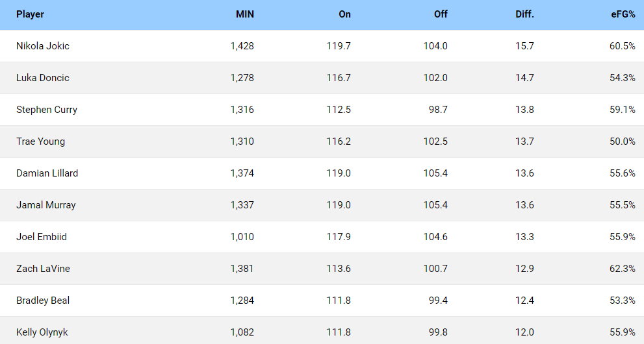Select Zach LaVine's 62.3% eFG value
This screenshot has width=644, height=344.
623,269
